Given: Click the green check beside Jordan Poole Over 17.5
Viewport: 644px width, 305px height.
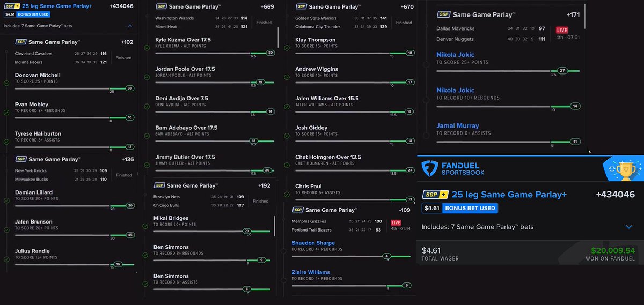Looking at the screenshot, I should click(147, 77).
